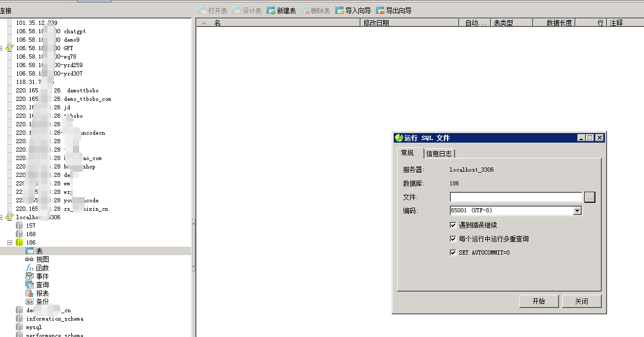This screenshot has height=337, width=644.
Task: Open the encoding (编码) dropdown list
Action: coord(577,211)
